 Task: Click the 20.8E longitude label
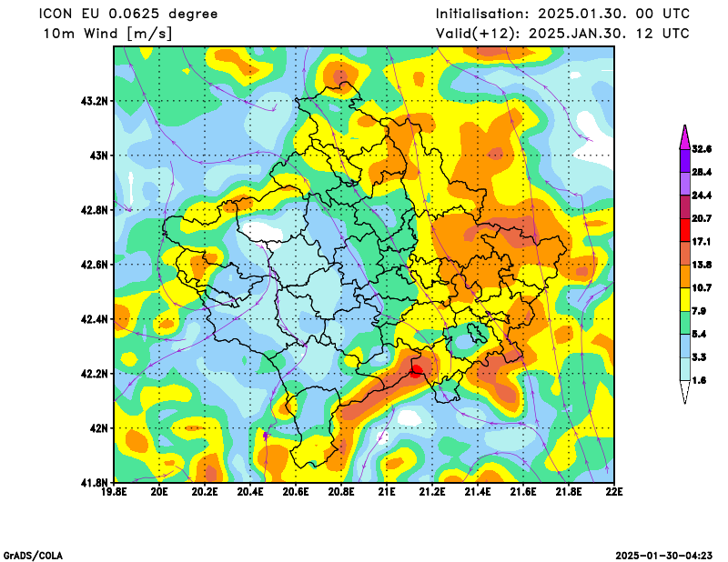point(342,491)
